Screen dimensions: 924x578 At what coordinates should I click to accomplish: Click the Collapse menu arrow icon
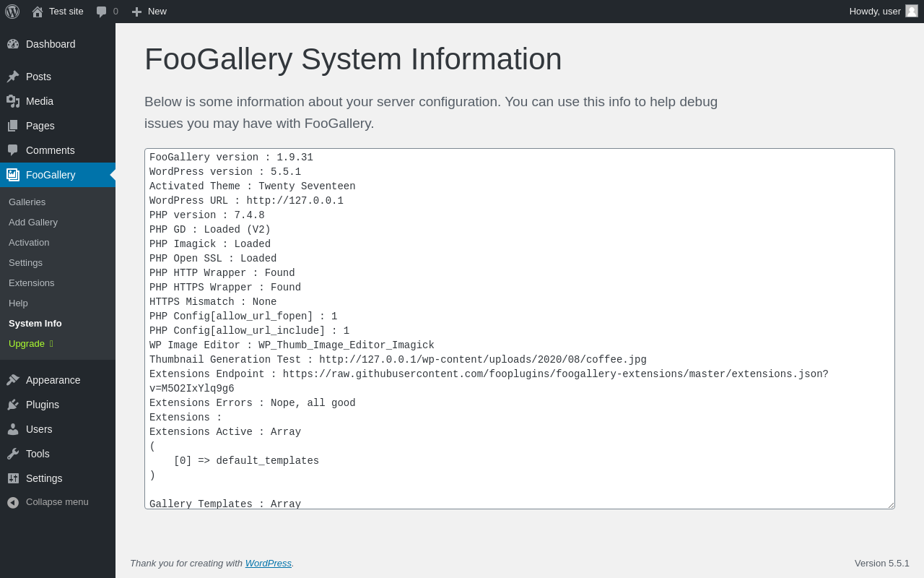(x=13, y=502)
